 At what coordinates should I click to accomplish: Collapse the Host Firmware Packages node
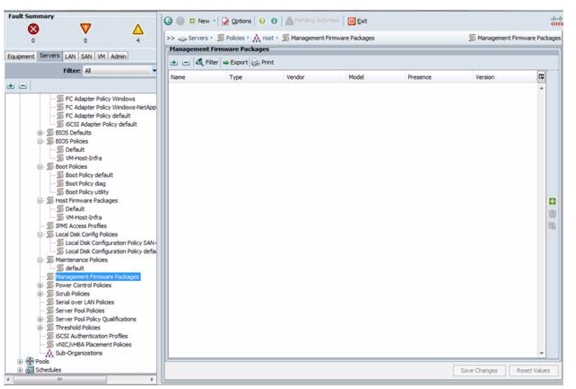40,201
